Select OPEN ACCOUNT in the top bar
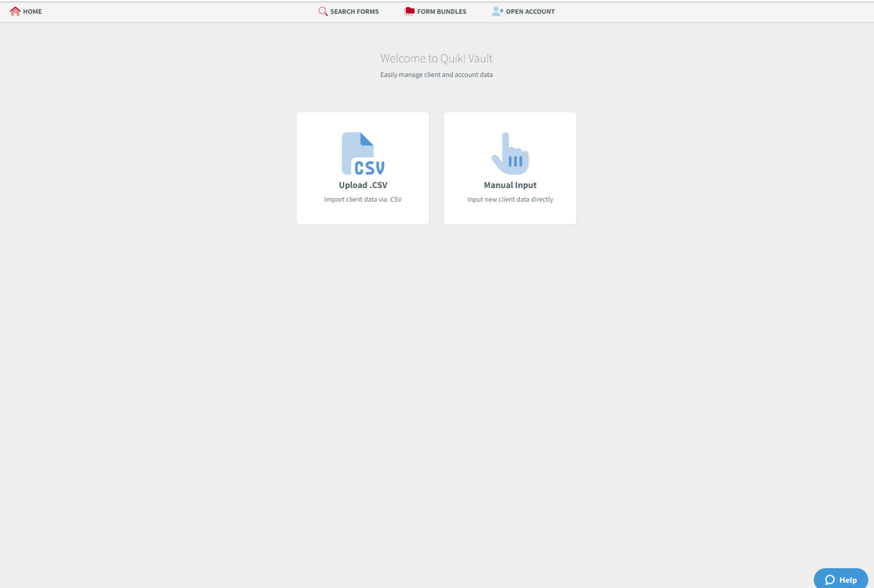The height and width of the screenshot is (588, 874). pyautogui.click(x=530, y=12)
